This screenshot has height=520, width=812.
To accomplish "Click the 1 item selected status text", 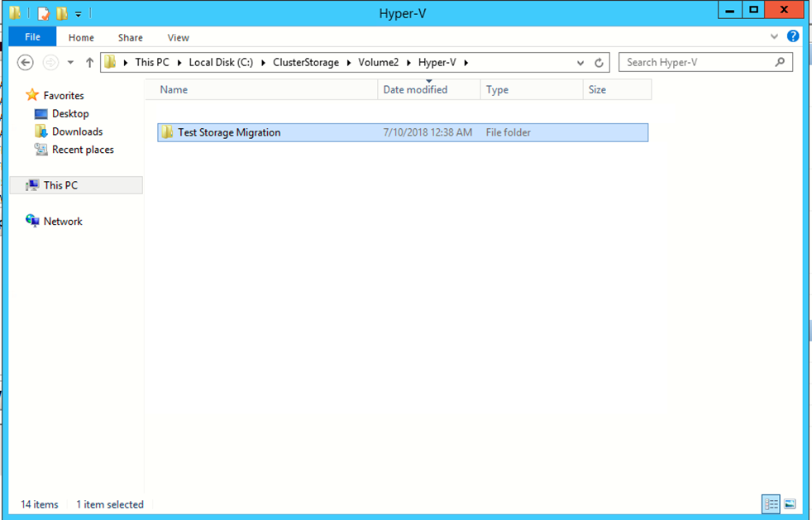I will [110, 504].
